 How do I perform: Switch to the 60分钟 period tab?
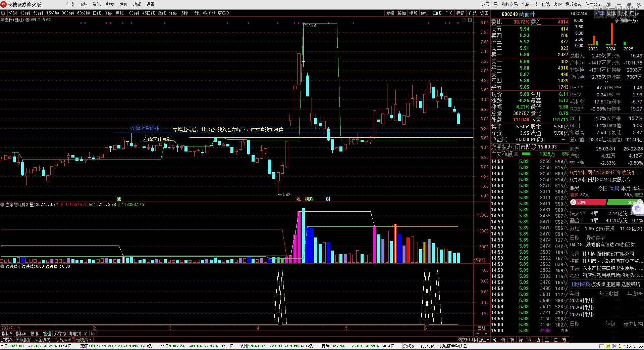coord(84,13)
